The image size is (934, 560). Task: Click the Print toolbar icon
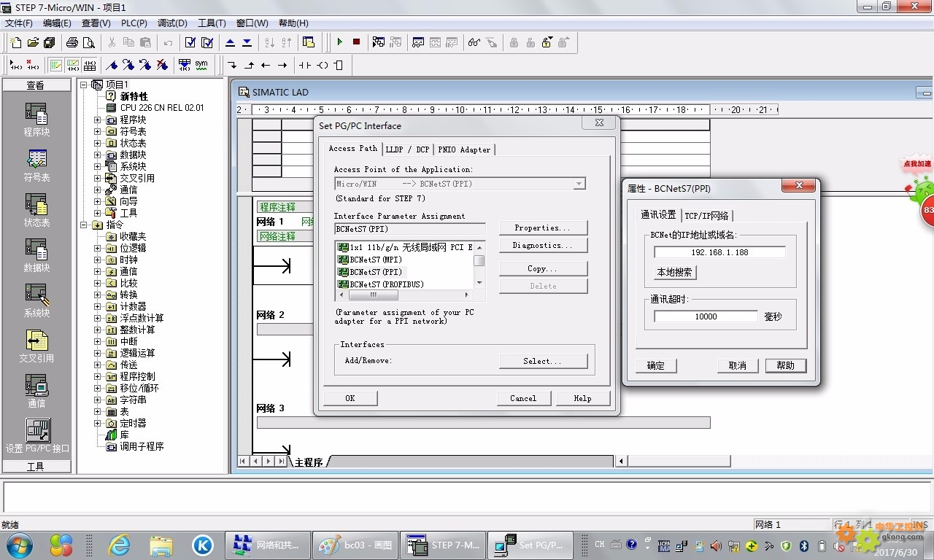tap(72, 42)
